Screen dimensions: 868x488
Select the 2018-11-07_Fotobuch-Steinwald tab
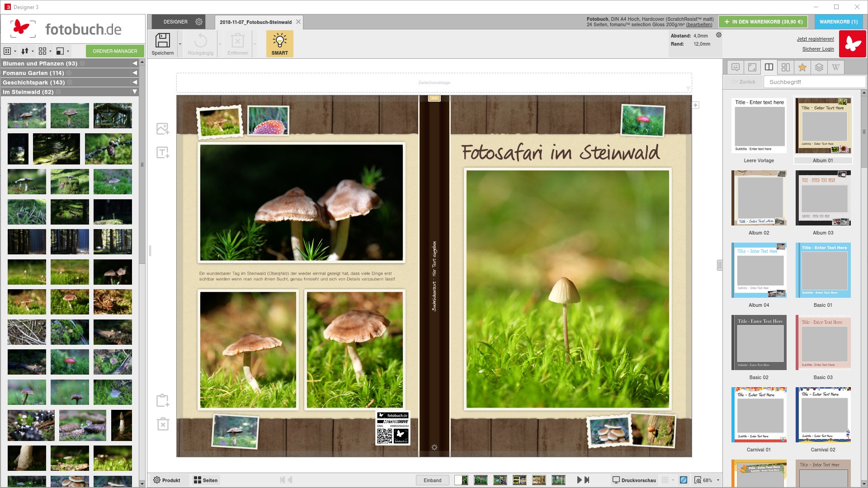tap(256, 22)
